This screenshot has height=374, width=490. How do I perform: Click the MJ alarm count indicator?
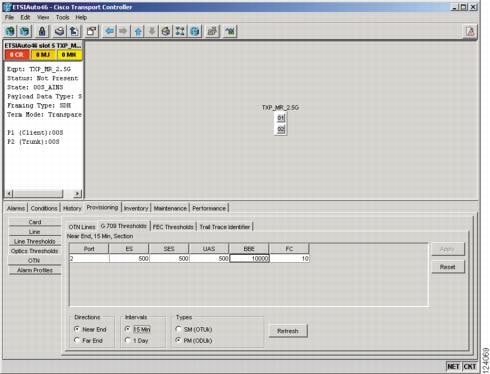pos(43,55)
